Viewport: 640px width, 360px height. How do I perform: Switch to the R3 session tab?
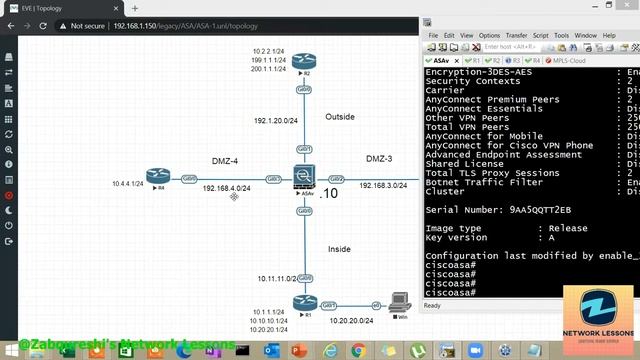coord(513,60)
